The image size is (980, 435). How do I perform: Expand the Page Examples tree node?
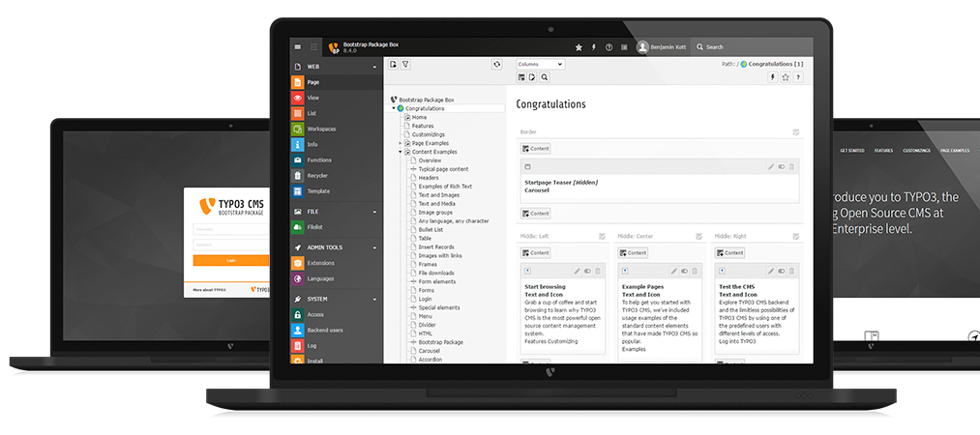click(400, 143)
